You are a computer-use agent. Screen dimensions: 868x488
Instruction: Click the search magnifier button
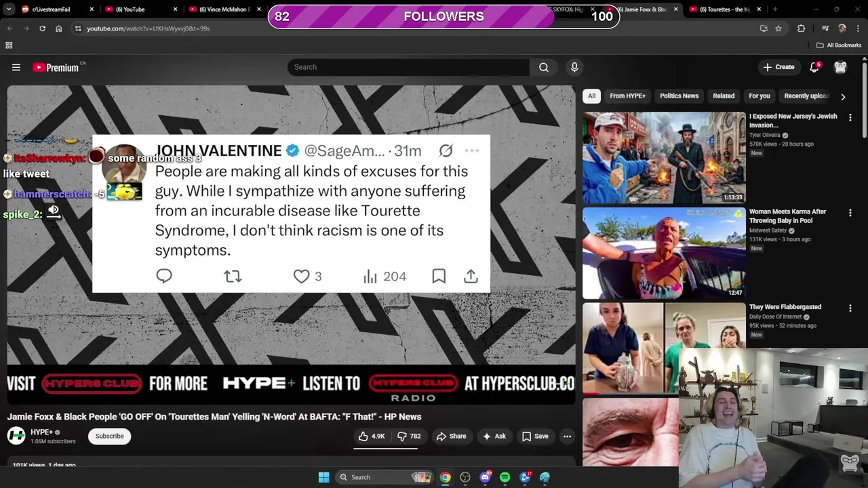pos(544,67)
